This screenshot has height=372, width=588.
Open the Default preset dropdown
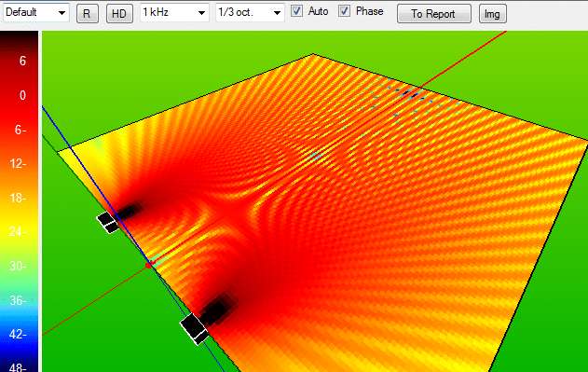[36, 13]
